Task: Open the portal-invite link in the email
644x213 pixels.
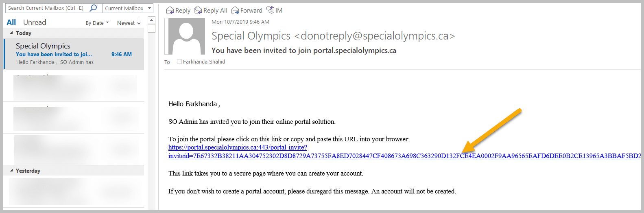Action: tap(238, 147)
